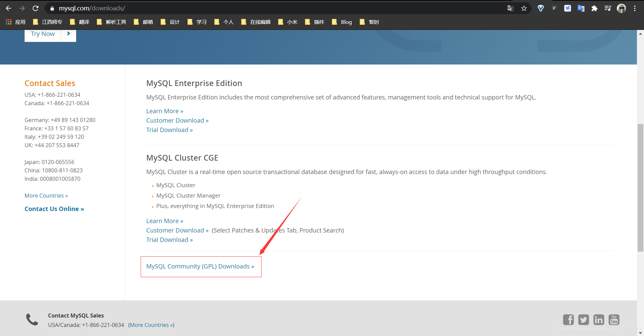Viewport: 644px width, 336px height.
Task: Open Trial Download under MySQL Cluster CGE
Action: (x=170, y=240)
